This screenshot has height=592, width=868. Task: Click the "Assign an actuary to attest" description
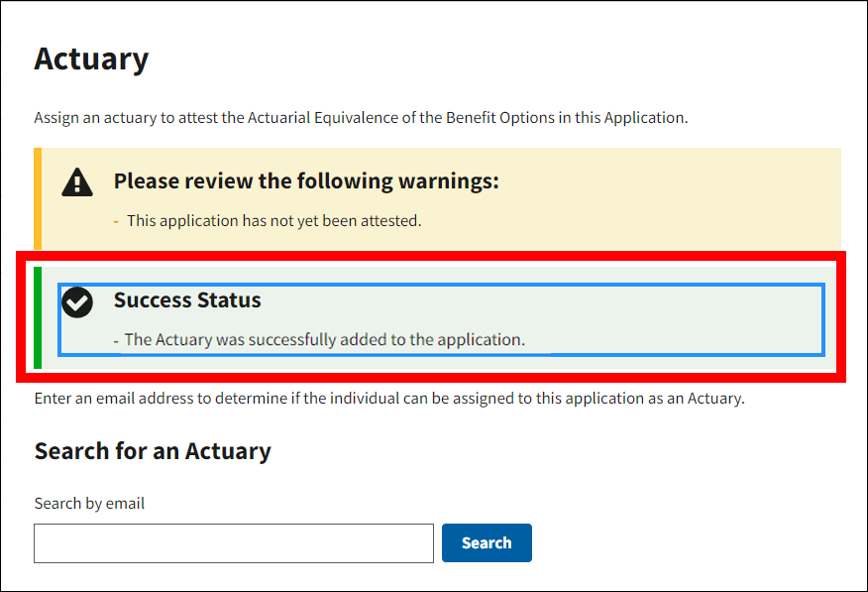(361, 118)
